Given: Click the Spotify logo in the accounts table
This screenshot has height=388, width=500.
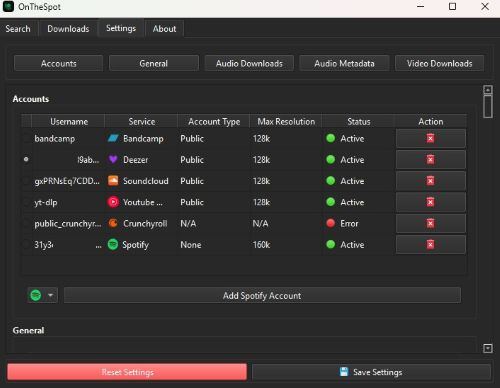Looking at the screenshot, I should coord(113,245).
